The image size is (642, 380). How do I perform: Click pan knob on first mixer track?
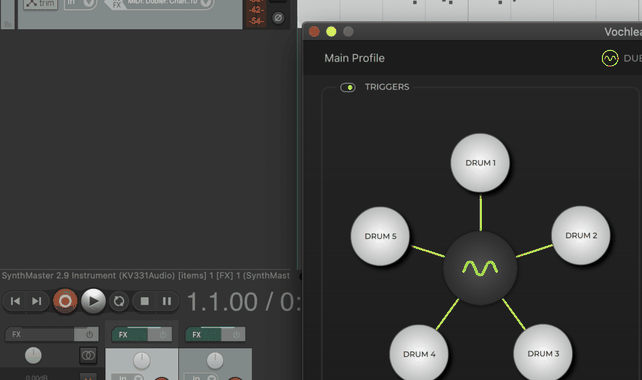point(142,361)
